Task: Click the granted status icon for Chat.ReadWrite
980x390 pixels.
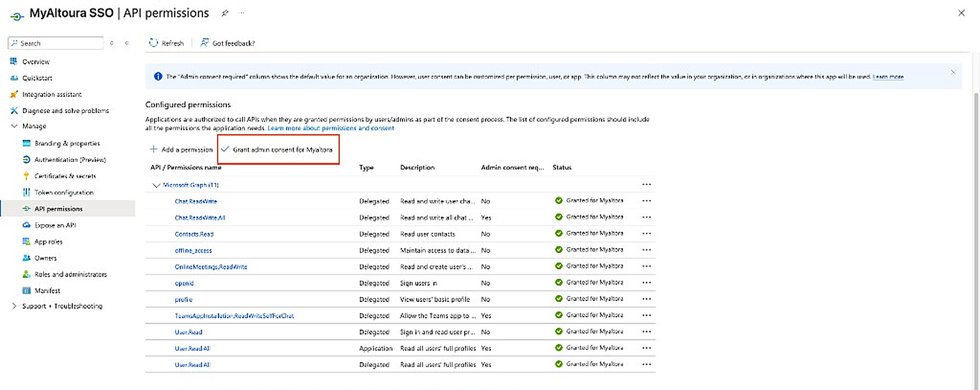Action: (x=558, y=201)
